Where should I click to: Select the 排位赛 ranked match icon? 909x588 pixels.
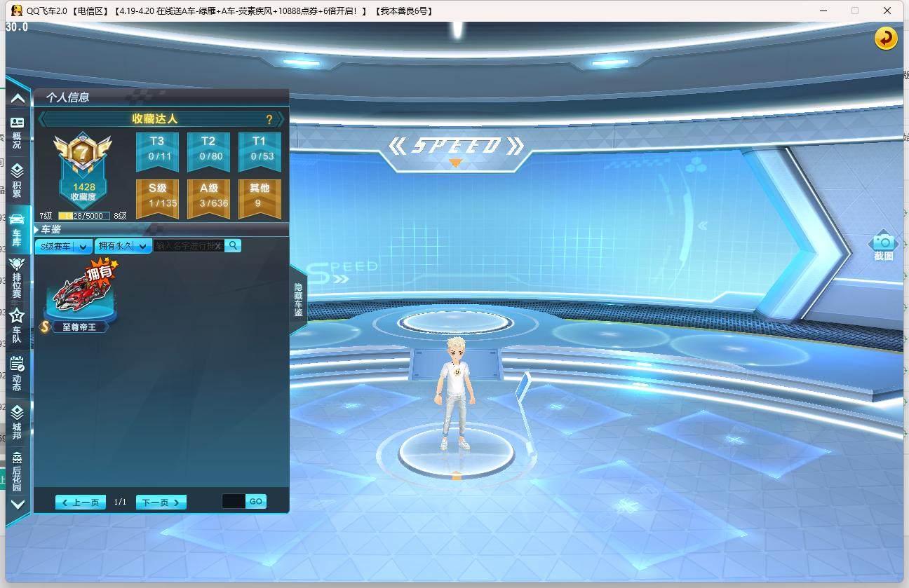[x=18, y=278]
